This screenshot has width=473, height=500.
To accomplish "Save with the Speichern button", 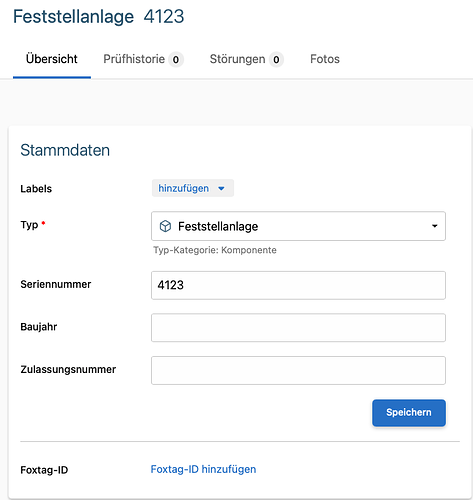I will click(409, 413).
